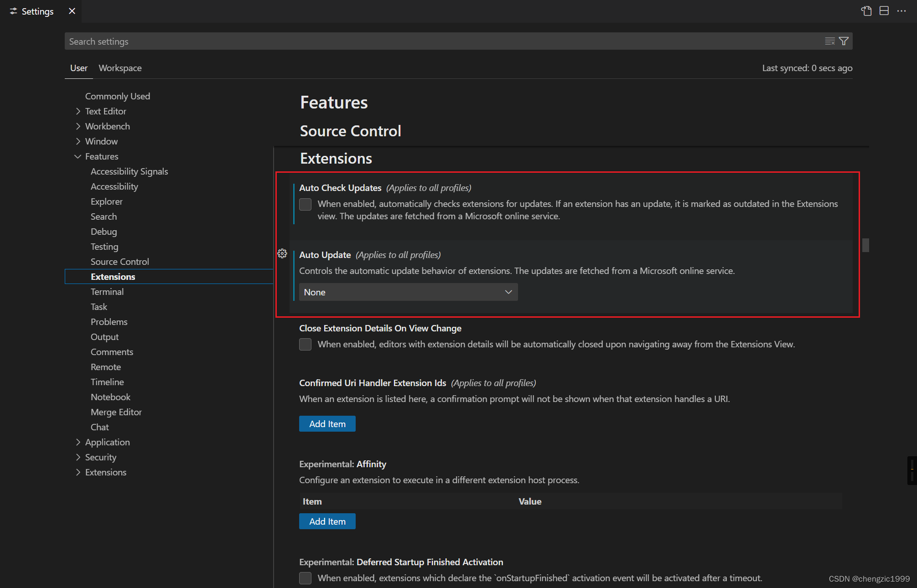The image size is (917, 588).
Task: Add Item under Confirmed Uri Handler Ids
Action: tap(327, 424)
